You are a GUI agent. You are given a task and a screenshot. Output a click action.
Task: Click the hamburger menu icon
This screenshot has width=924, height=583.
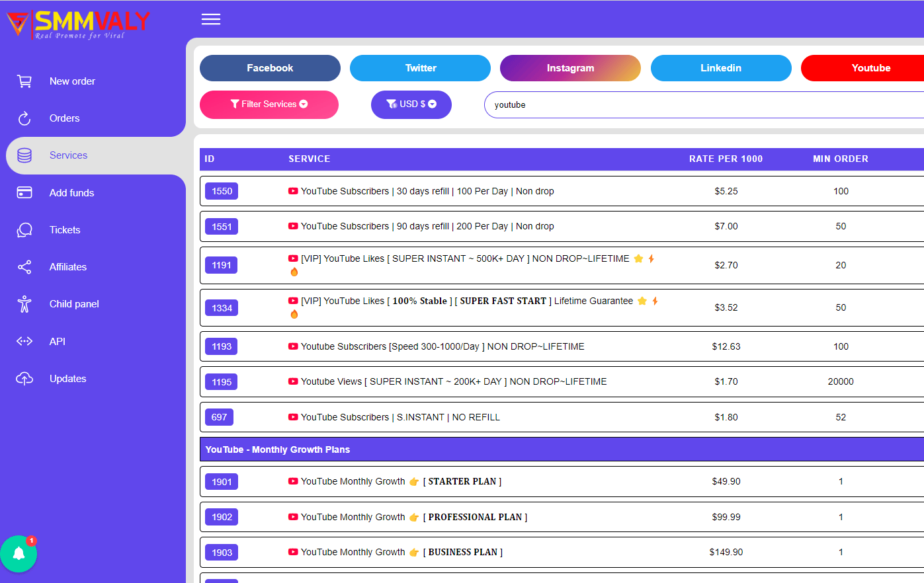[x=211, y=19]
